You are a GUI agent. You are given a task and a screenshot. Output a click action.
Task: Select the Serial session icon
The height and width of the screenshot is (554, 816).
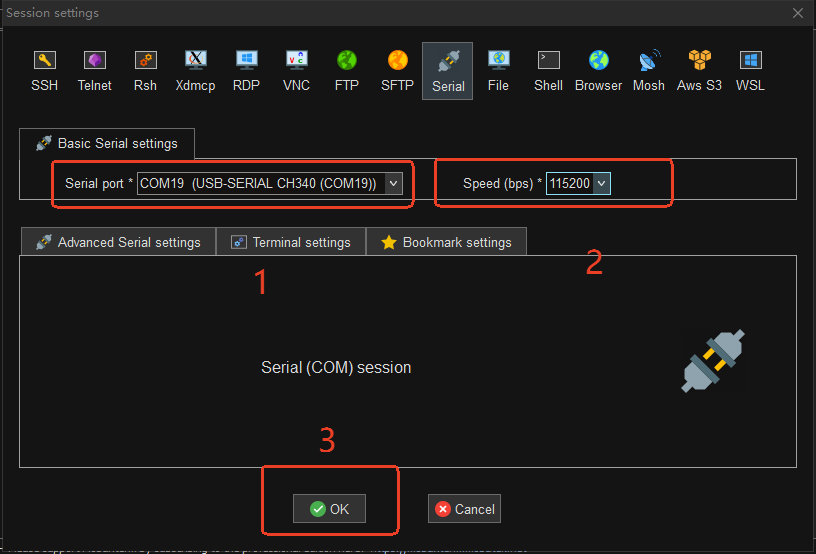(448, 71)
